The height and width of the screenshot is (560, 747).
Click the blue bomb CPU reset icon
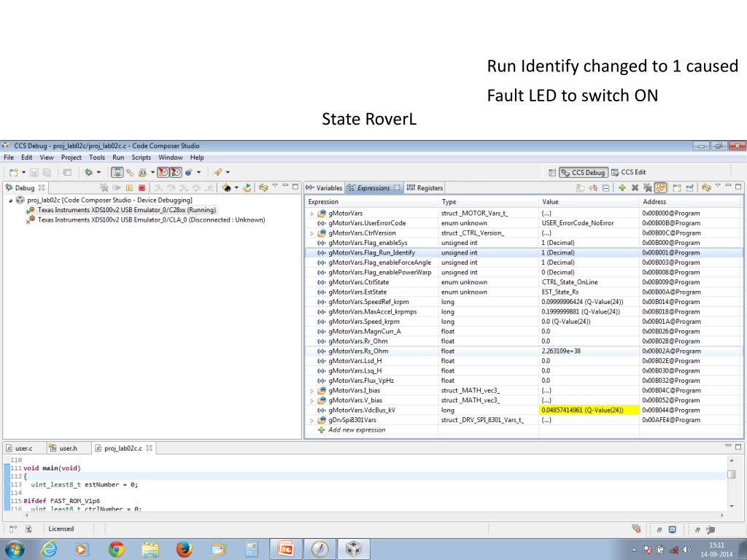(x=189, y=172)
